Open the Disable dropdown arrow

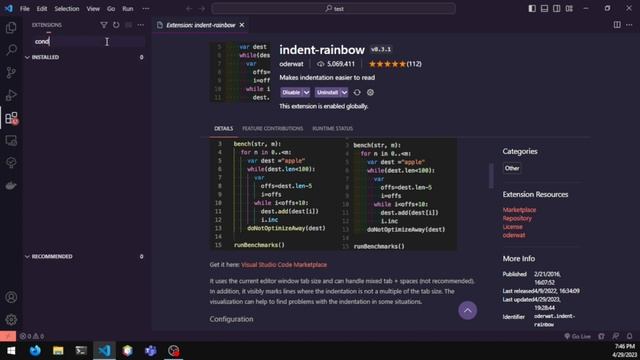pos(306,93)
